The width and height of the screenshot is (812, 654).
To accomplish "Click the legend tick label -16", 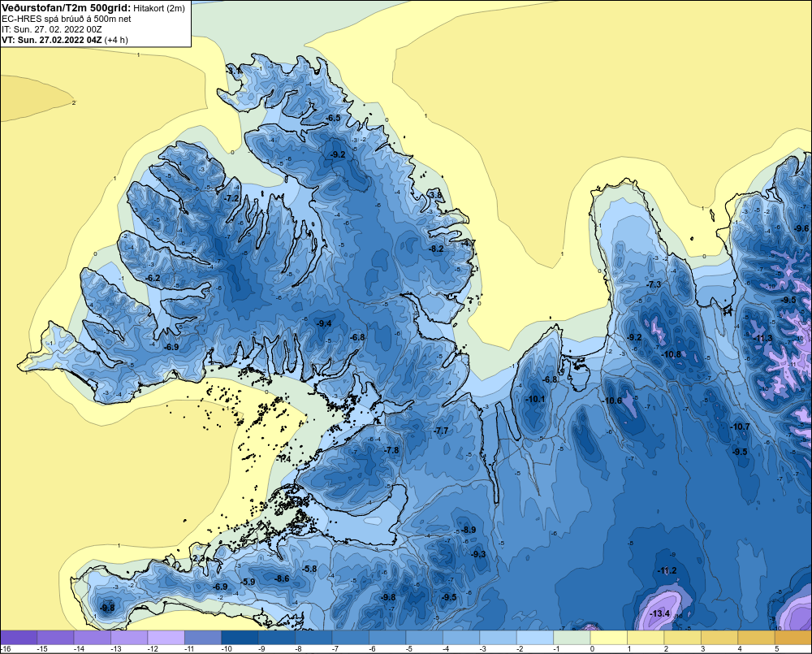I will click(x=5, y=649).
